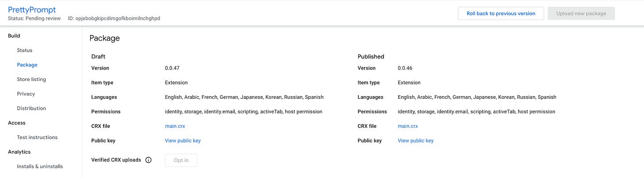
Task: Click the Analytics section heading
Action: (19, 152)
